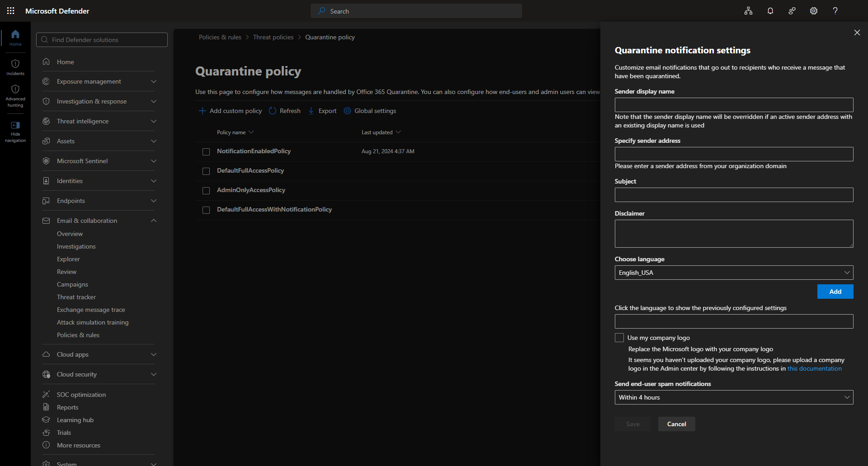The image size is (868, 466).
Task: Click the More resources info icon
Action: click(46, 445)
